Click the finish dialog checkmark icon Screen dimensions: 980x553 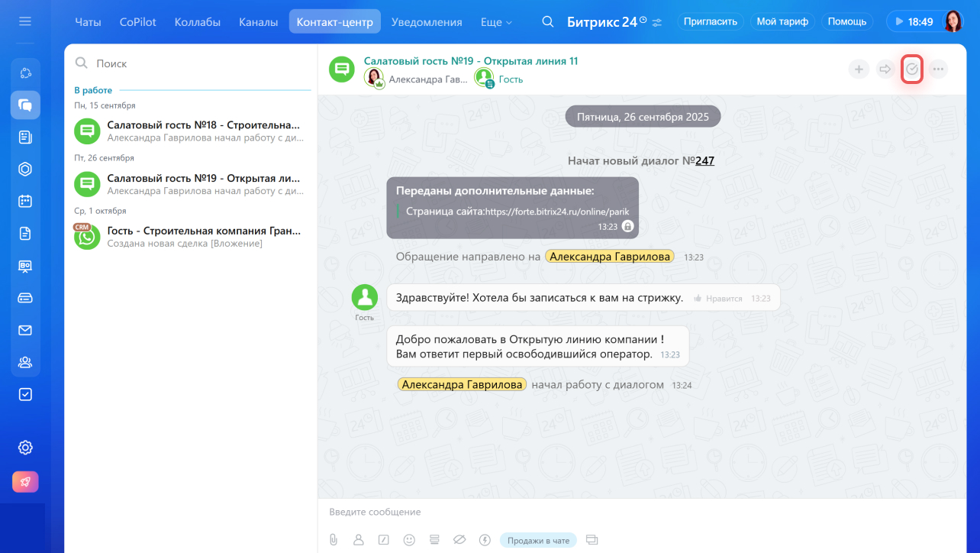coord(912,70)
